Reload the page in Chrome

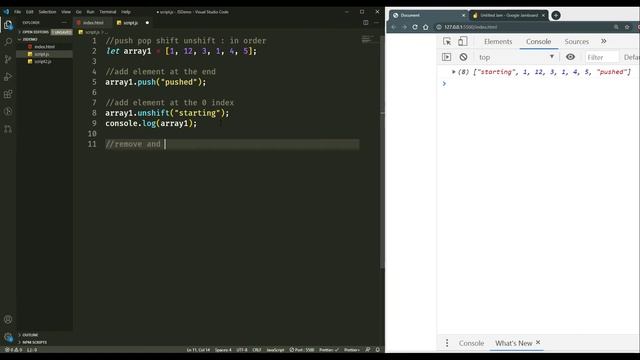pos(415,27)
